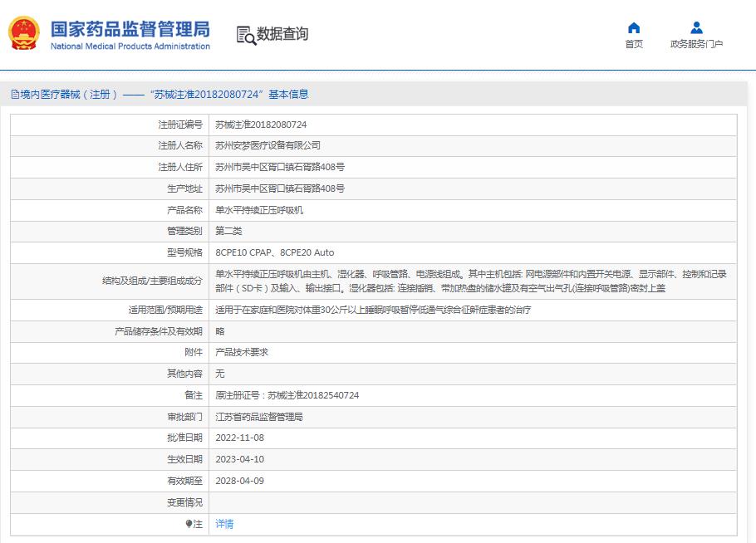Click the 数据查询 title text
Image resolution: width=756 pixels, height=543 pixels.
(x=282, y=34)
